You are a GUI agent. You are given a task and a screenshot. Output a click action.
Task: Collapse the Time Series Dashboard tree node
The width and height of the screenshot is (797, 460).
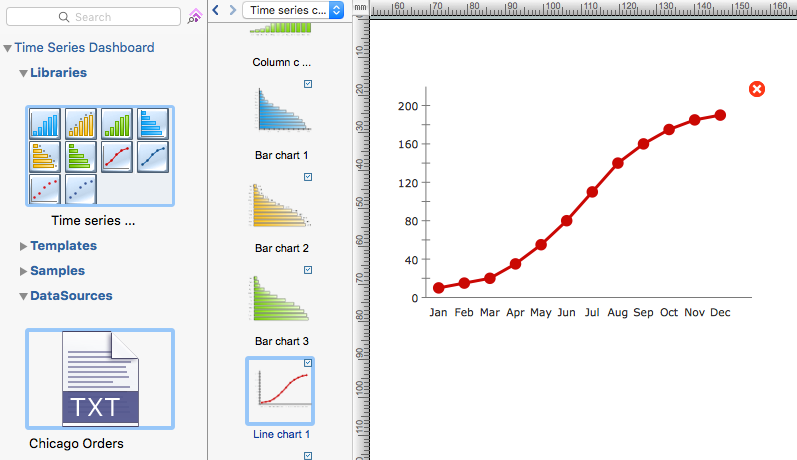click(7, 48)
